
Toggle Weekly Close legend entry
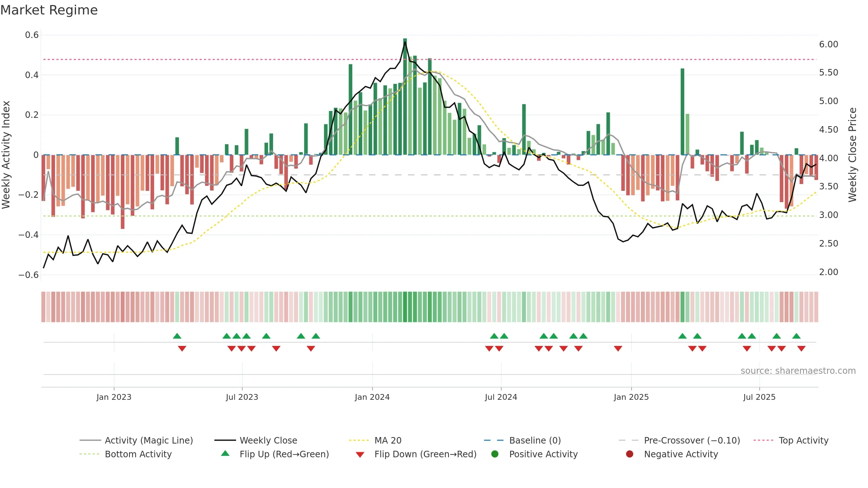[x=256, y=440]
